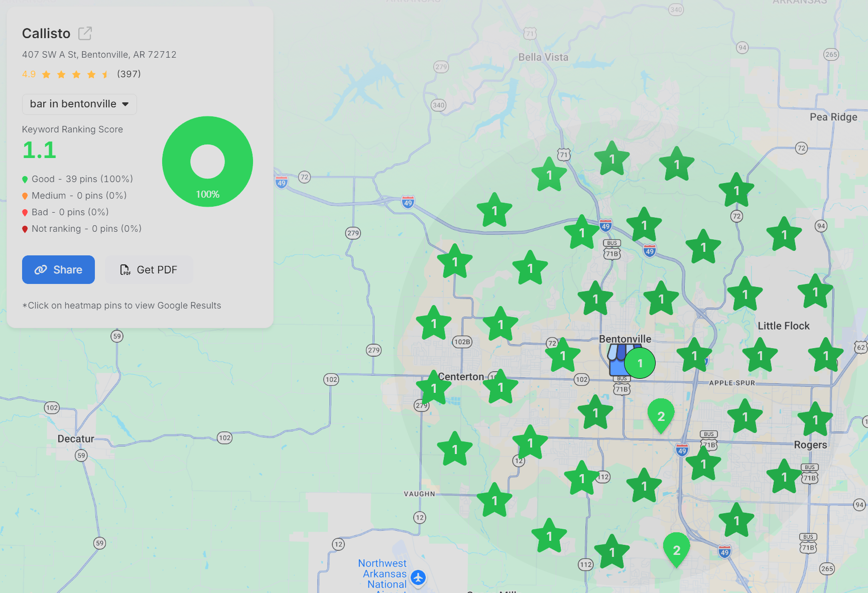Click the blue Share button
868x593 pixels.
(58, 269)
